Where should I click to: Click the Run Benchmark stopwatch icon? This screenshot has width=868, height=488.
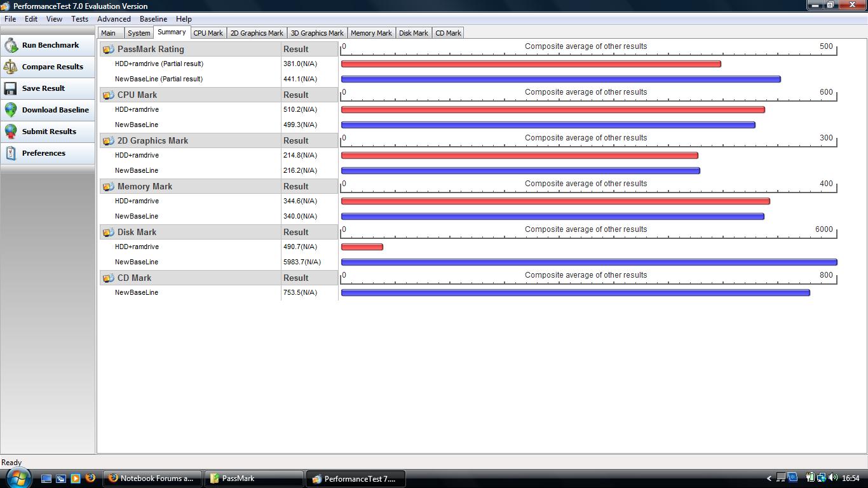(x=11, y=45)
